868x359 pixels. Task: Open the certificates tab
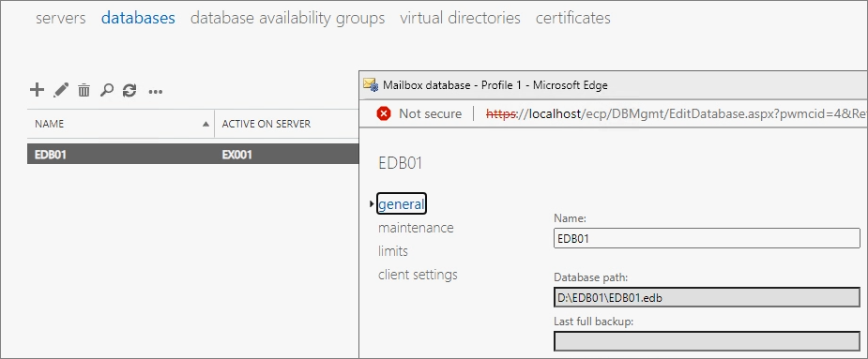tap(573, 18)
